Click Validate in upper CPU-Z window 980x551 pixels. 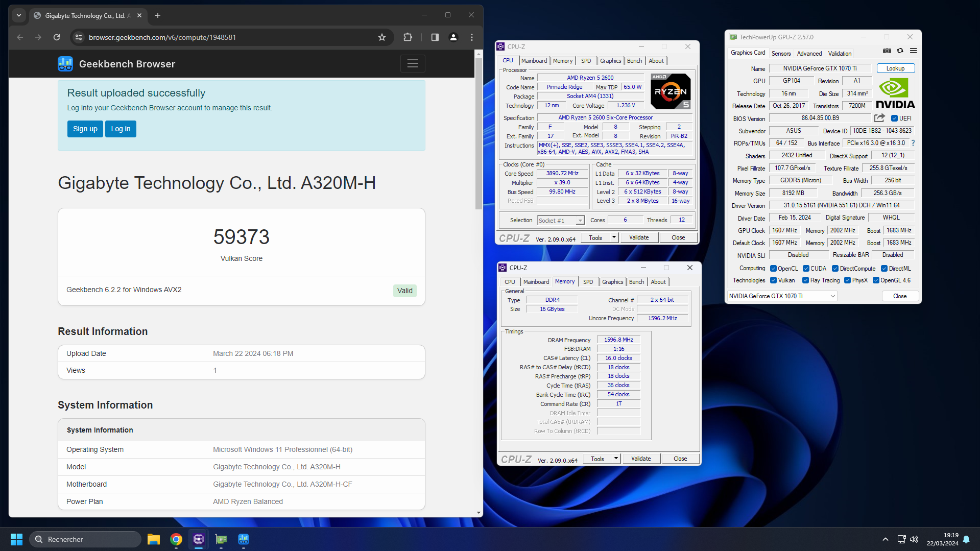tap(639, 237)
